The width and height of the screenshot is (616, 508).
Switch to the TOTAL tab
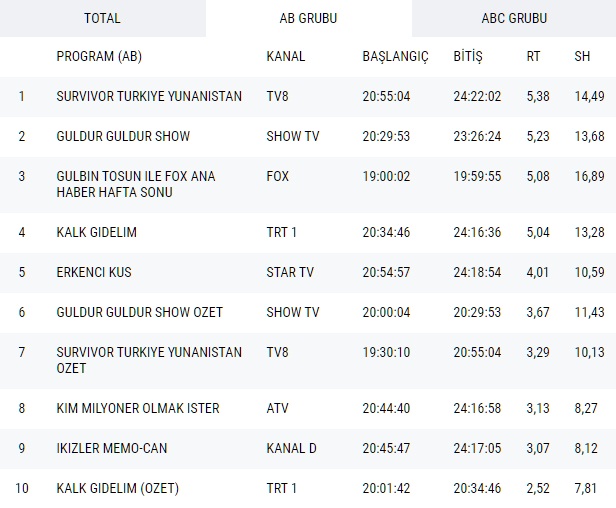click(102, 18)
